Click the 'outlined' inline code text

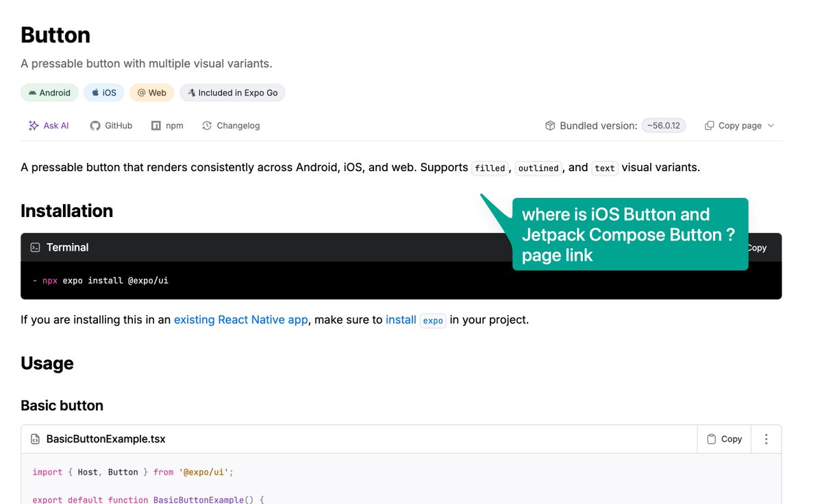coord(538,168)
